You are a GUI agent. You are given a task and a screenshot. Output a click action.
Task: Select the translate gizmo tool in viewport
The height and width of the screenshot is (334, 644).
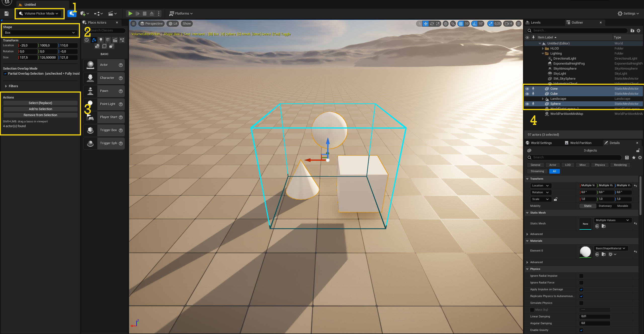(x=426, y=24)
